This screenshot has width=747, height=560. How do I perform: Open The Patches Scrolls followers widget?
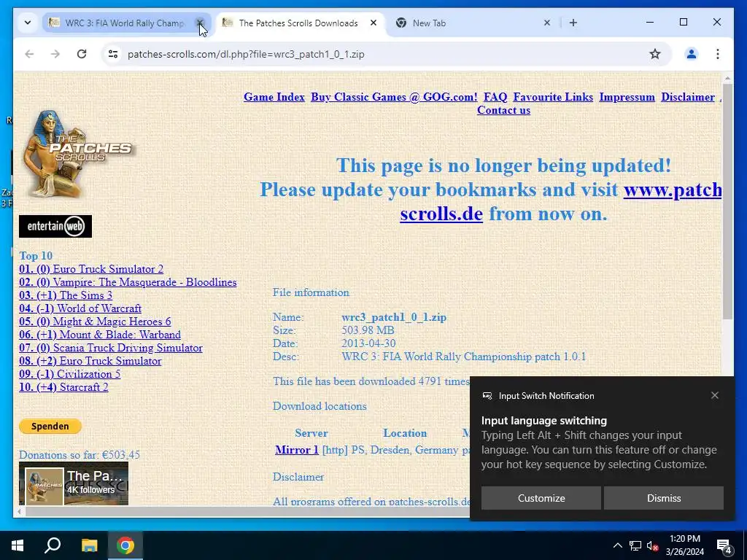[74, 483]
